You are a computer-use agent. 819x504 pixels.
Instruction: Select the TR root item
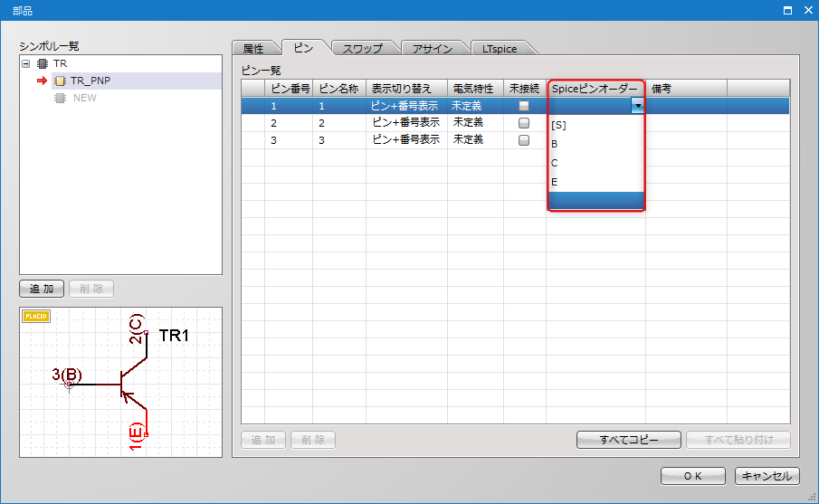click(60, 63)
